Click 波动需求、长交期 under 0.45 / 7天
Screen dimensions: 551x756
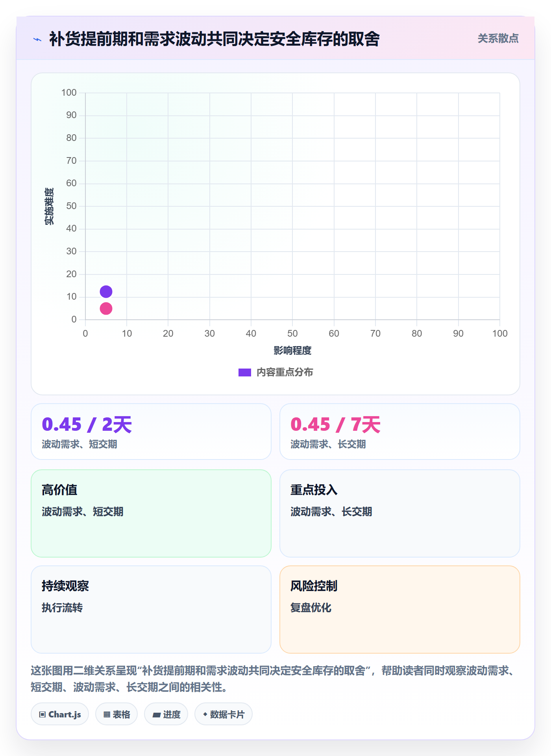[328, 444]
